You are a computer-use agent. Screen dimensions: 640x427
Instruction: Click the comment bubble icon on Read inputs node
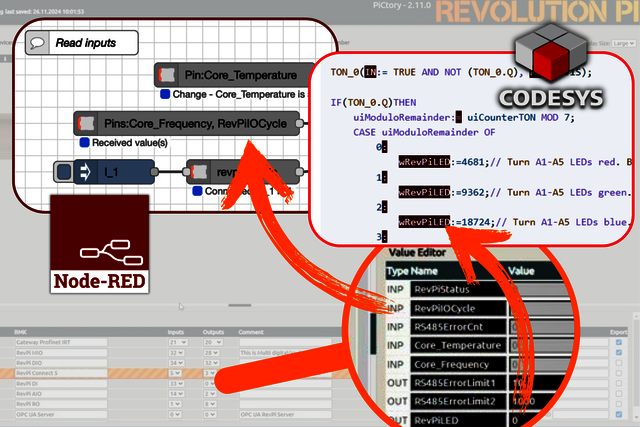click(x=37, y=43)
